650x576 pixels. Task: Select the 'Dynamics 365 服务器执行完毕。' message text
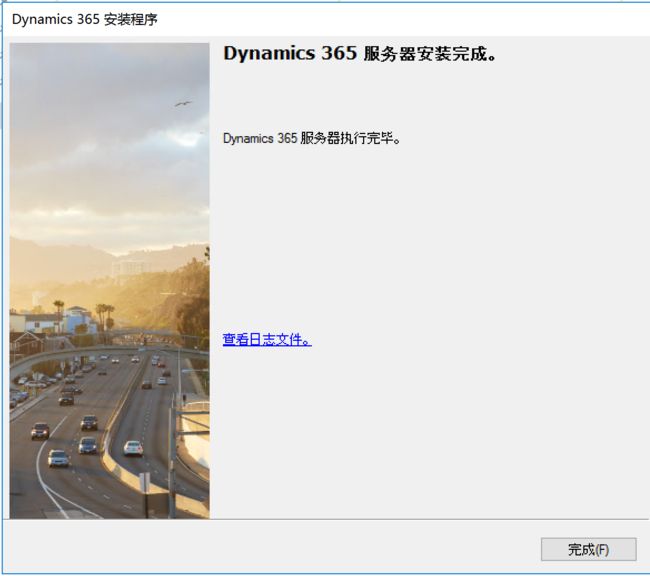(x=312, y=138)
